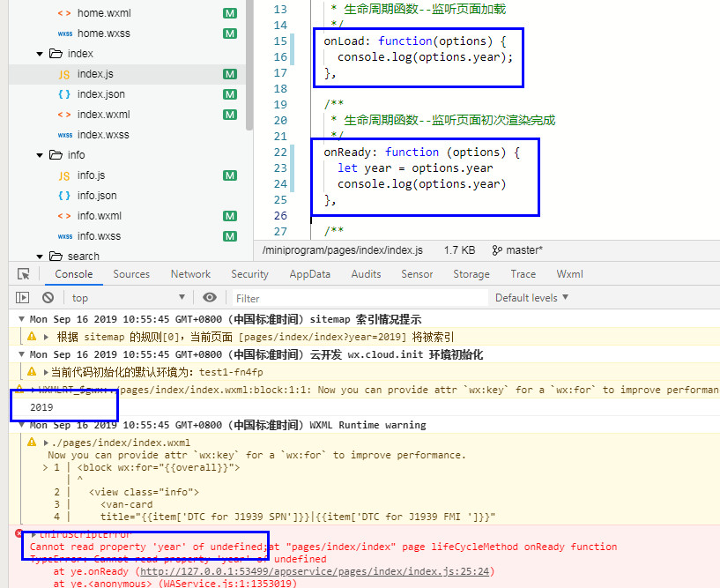Collapse the index folder arrow
This screenshot has width=720, height=588.
40,54
